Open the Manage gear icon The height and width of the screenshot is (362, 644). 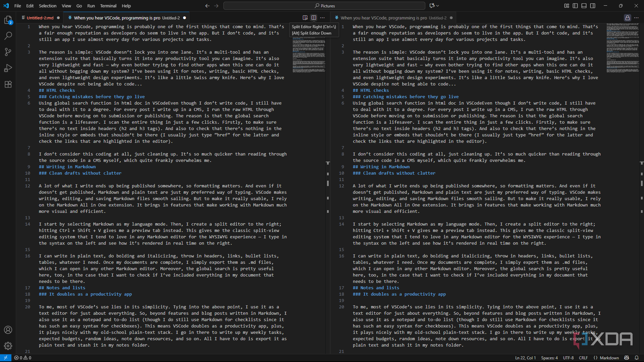click(x=8, y=346)
